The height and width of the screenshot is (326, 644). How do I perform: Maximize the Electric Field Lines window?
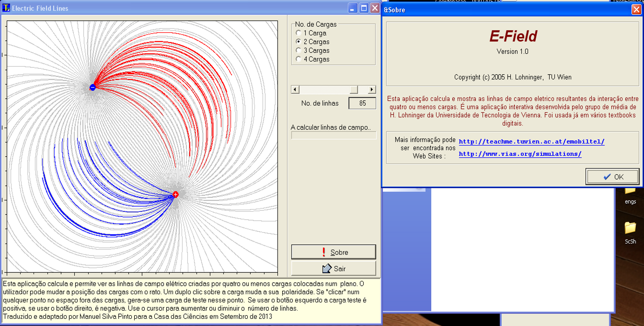(x=364, y=8)
